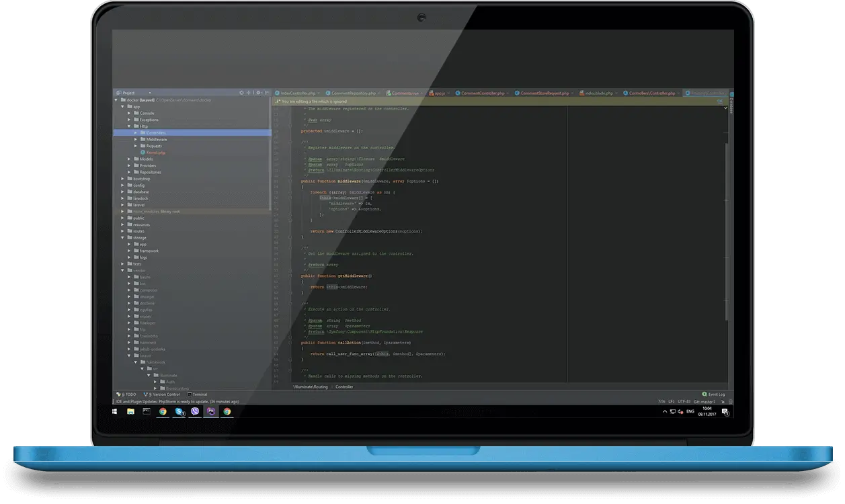Toggle the Terminal tool window

click(197, 394)
